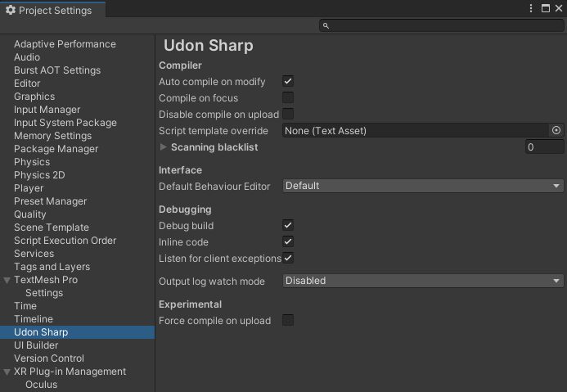The height and width of the screenshot is (392, 567).
Task: Click the Udon Sharp page title
Action: coord(209,45)
